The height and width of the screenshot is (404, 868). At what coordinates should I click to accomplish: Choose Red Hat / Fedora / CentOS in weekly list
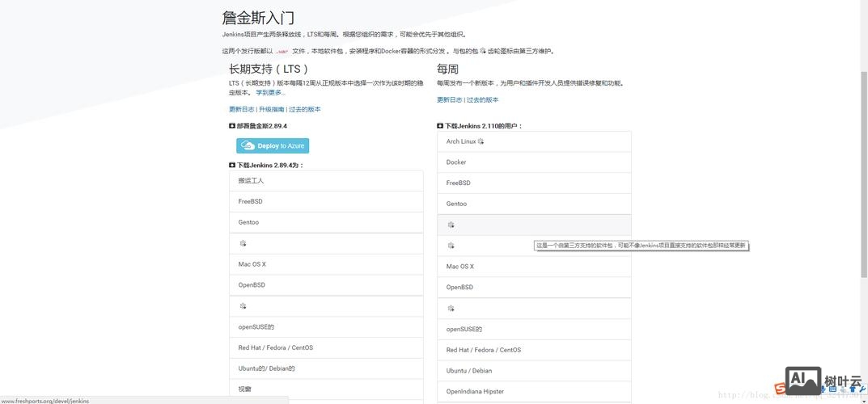534,350
